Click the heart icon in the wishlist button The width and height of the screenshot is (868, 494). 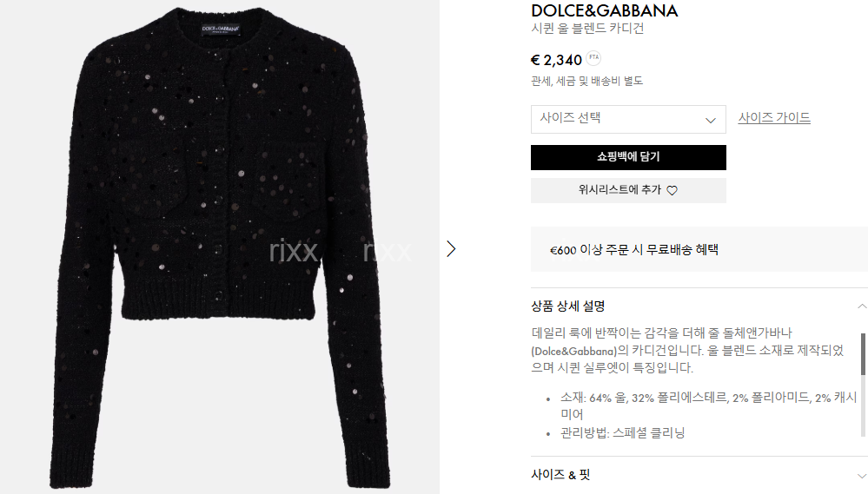(x=672, y=190)
